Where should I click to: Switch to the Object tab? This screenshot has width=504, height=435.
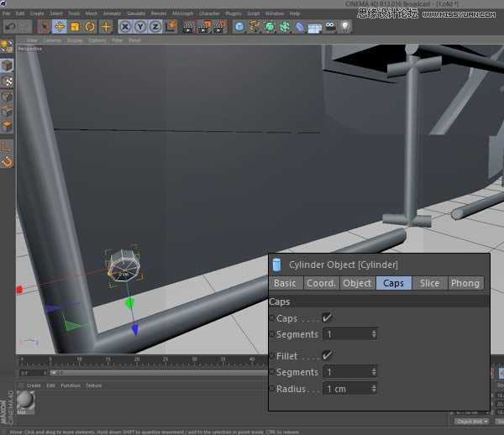point(357,283)
